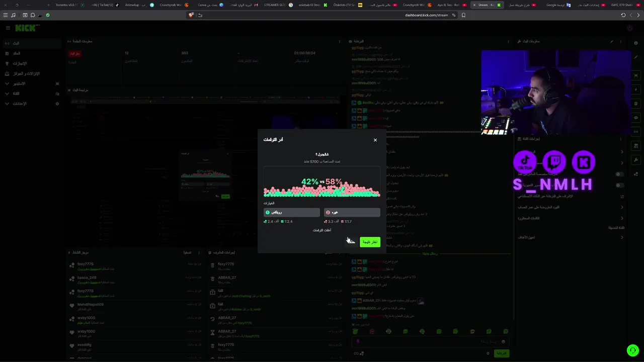The height and width of the screenshot is (362, 644).
Task: Close the predictions dialog with X
Action: (x=375, y=140)
